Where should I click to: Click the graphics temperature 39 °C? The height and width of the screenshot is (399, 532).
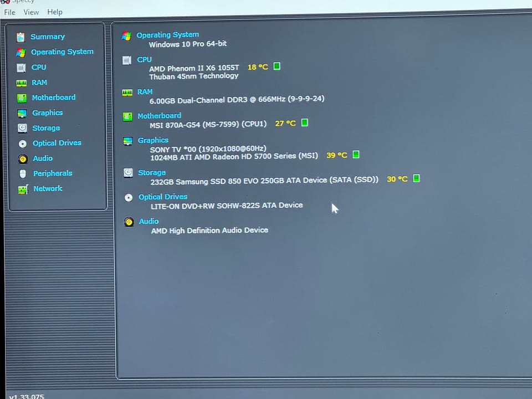coord(336,155)
